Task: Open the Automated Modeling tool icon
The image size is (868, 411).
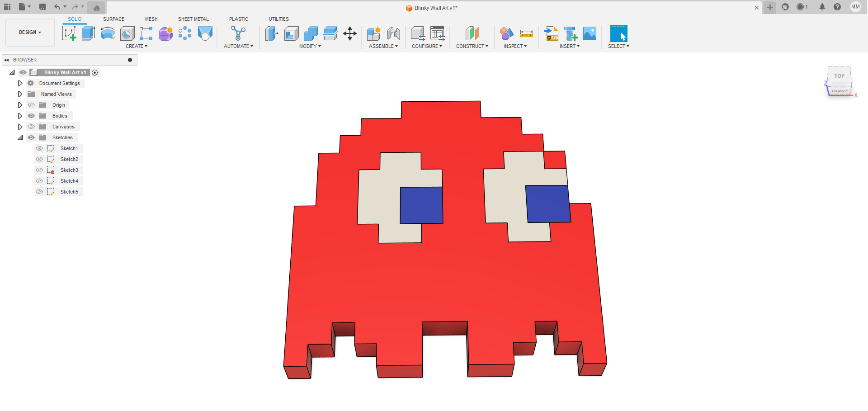Action: click(x=238, y=33)
